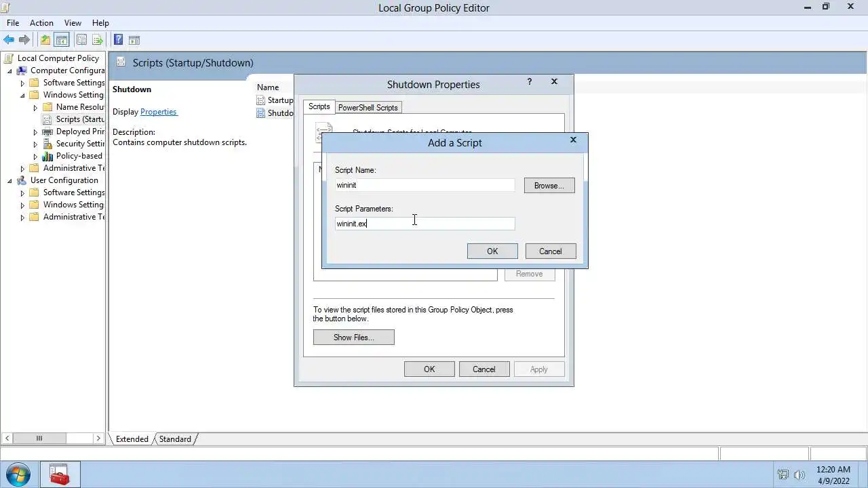Click the Forward arrow toolbar icon
Viewport: 868px width, 488px height.
pyautogui.click(x=24, y=40)
